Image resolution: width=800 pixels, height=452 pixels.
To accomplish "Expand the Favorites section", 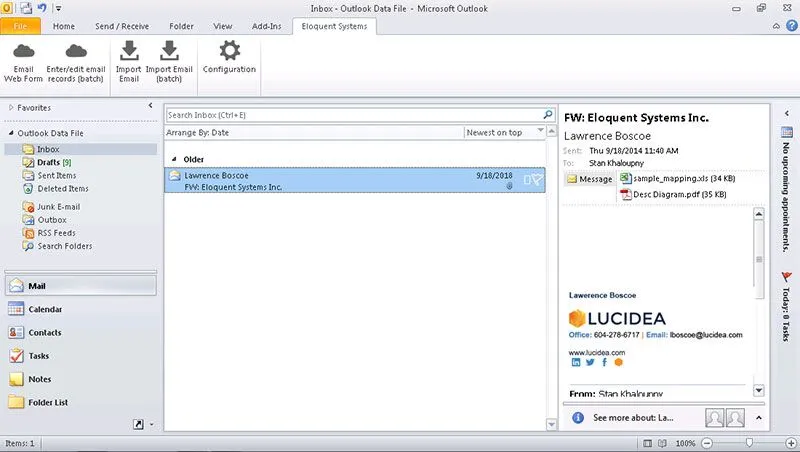I will click(11, 108).
